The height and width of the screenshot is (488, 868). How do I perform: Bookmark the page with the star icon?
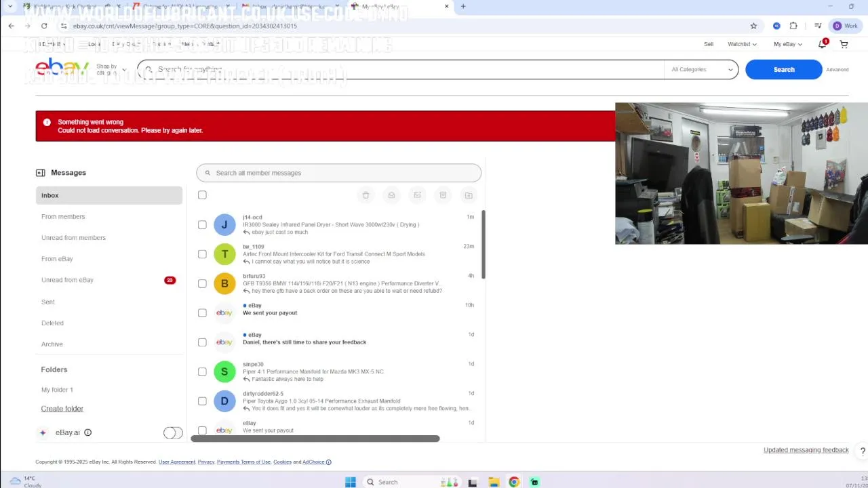coord(753,26)
